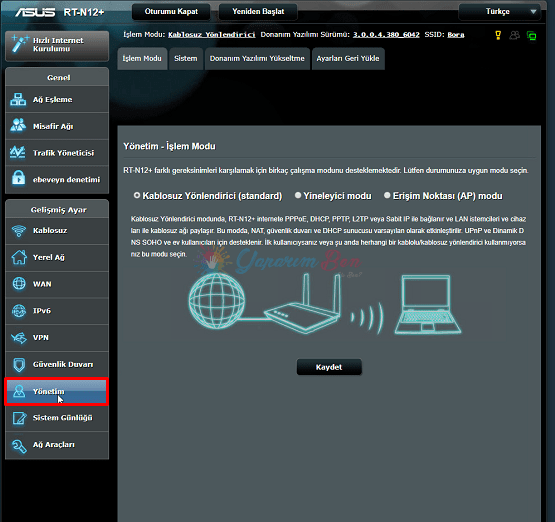Click the Gelişmiş Ayar section header
Viewport: 555px width, 522px height.
(x=57, y=210)
